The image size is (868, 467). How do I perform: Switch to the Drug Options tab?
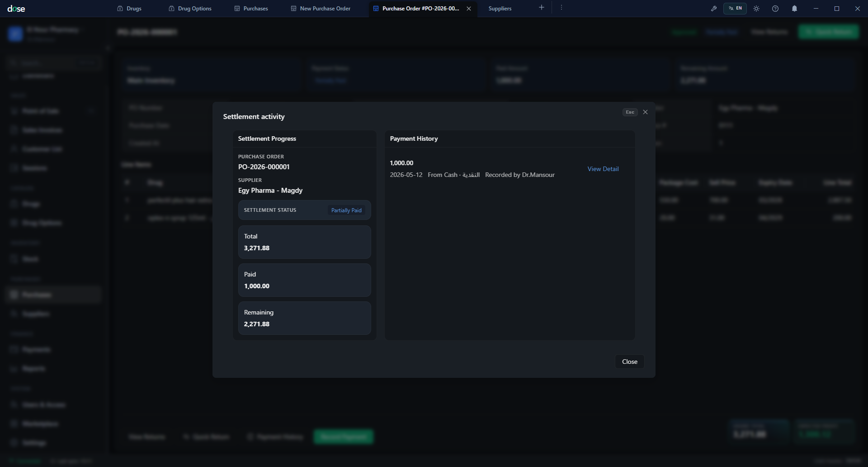[x=190, y=9]
